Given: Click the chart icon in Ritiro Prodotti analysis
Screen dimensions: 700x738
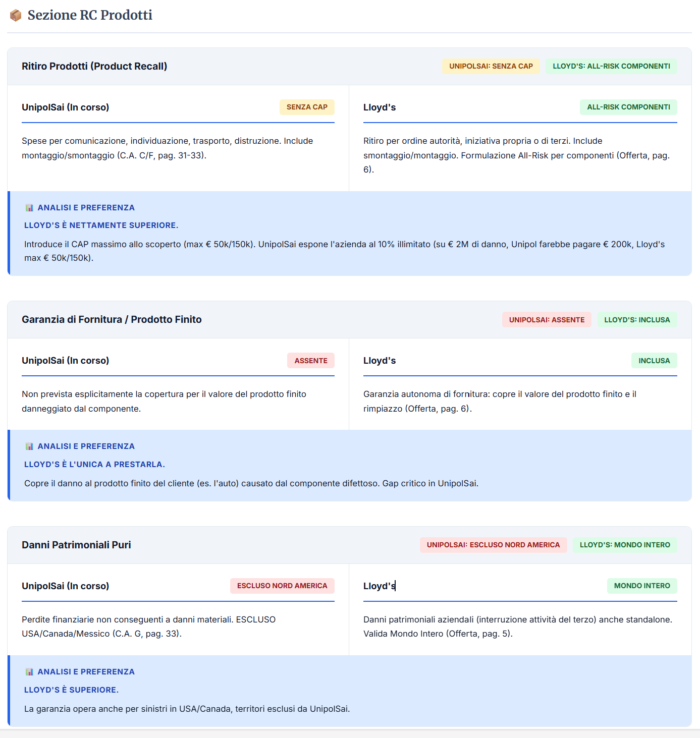Looking at the screenshot, I should click(29, 208).
